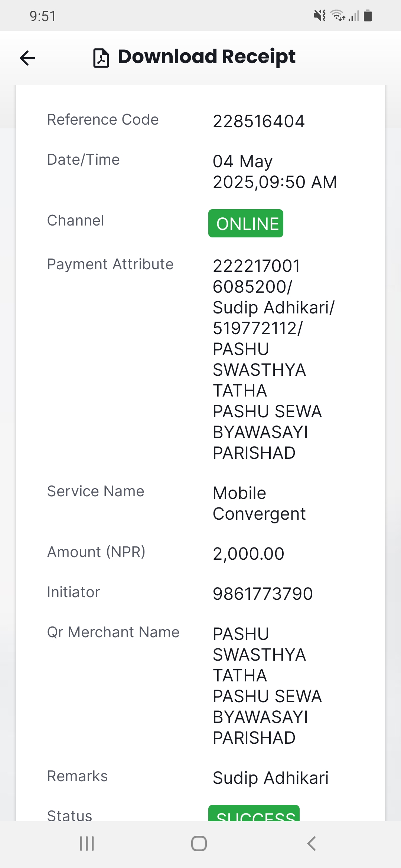Tap the muted sound status icon
The width and height of the screenshot is (401, 868).
click(319, 16)
